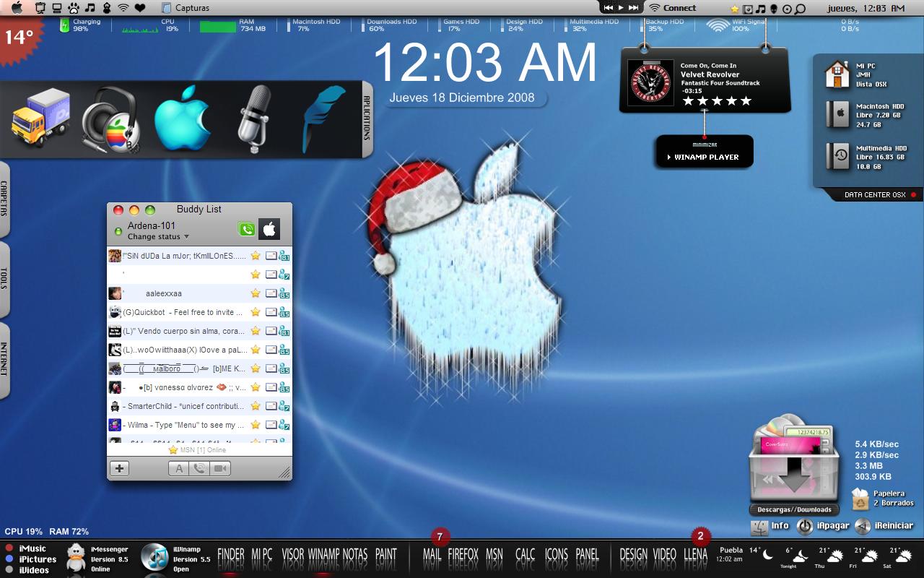Toggle favorite star for aaleexxaa
Image resolution: width=924 pixels, height=578 pixels.
[x=255, y=293]
